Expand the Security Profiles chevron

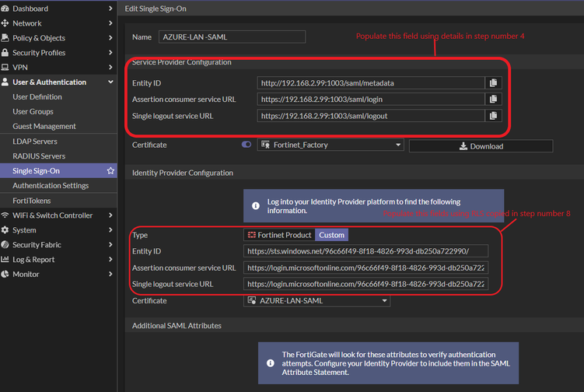110,53
